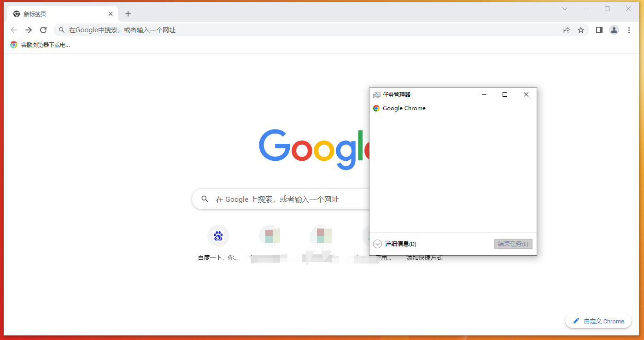Open Chrome's side panel icon

click(599, 30)
